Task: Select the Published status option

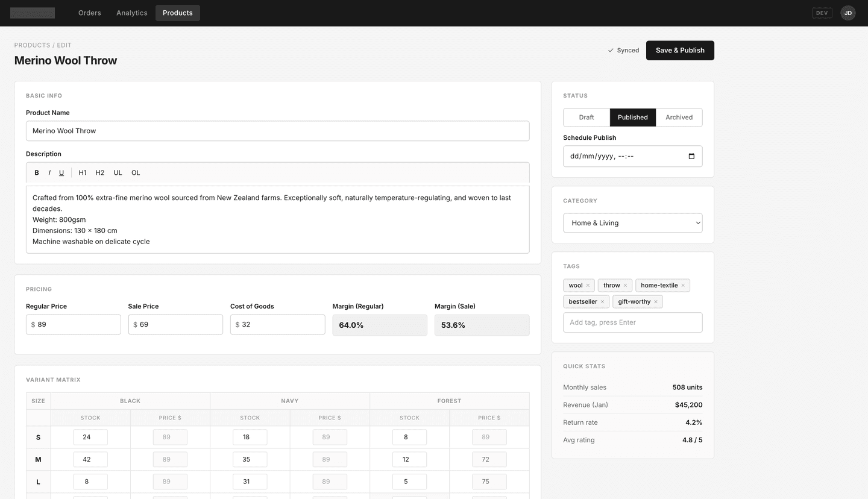Action: click(632, 117)
